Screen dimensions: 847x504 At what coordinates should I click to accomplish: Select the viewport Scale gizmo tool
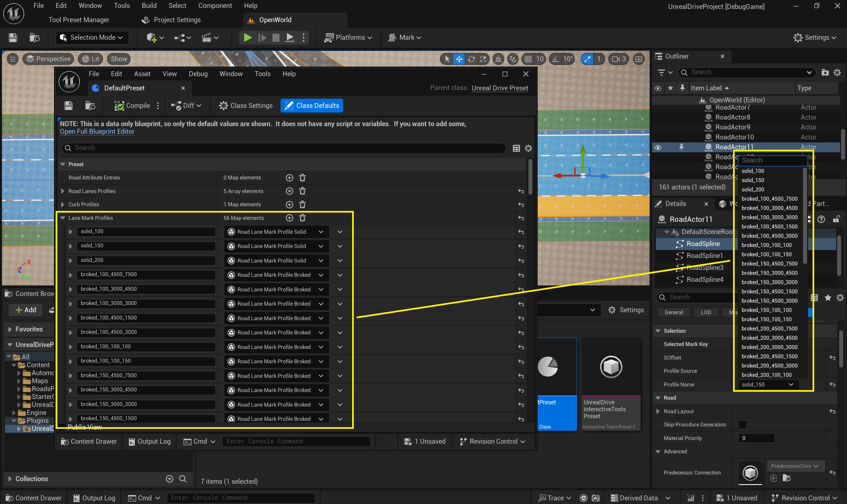point(483,59)
